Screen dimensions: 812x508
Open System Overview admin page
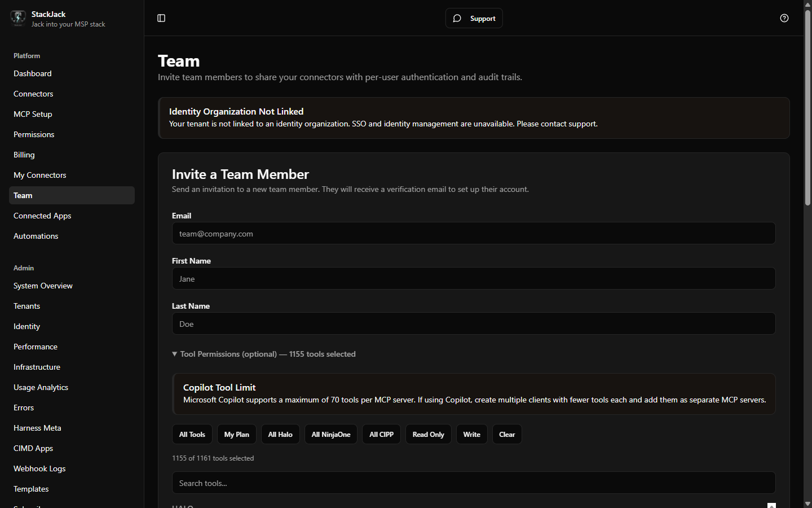click(x=72, y=286)
